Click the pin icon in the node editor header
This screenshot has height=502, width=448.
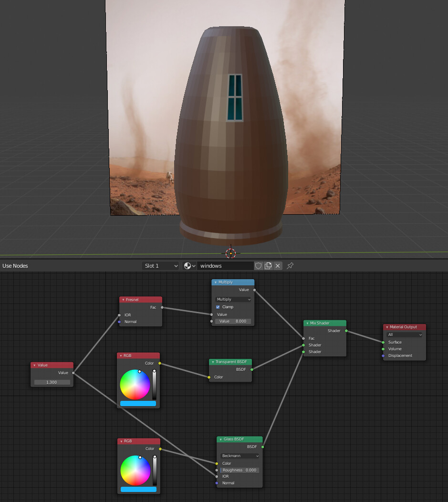[290, 266]
